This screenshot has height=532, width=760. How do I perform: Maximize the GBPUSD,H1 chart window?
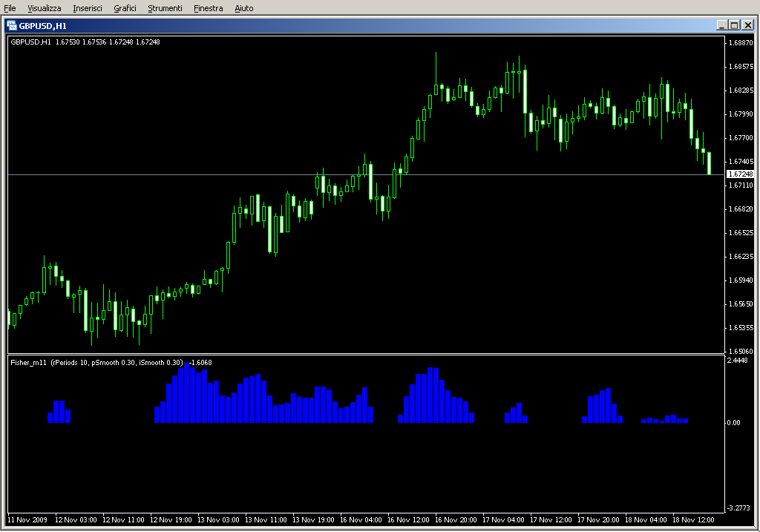point(734,25)
